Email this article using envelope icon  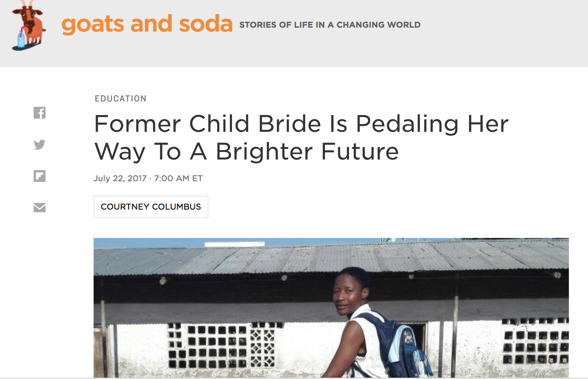click(x=40, y=208)
